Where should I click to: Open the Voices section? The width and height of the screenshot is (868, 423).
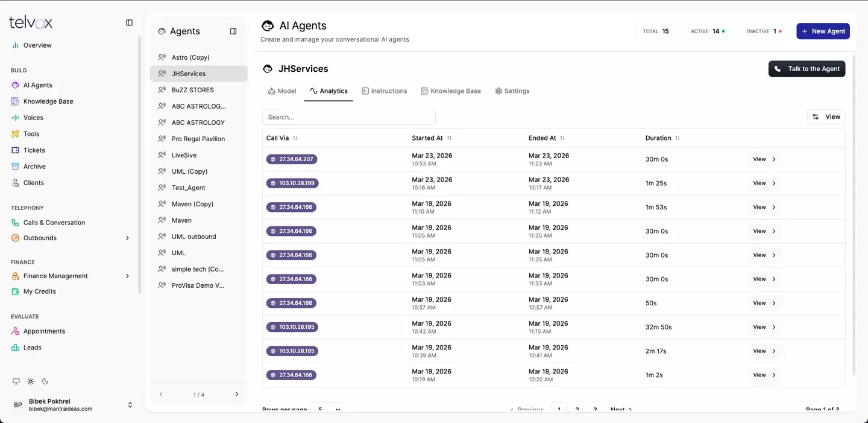(33, 118)
